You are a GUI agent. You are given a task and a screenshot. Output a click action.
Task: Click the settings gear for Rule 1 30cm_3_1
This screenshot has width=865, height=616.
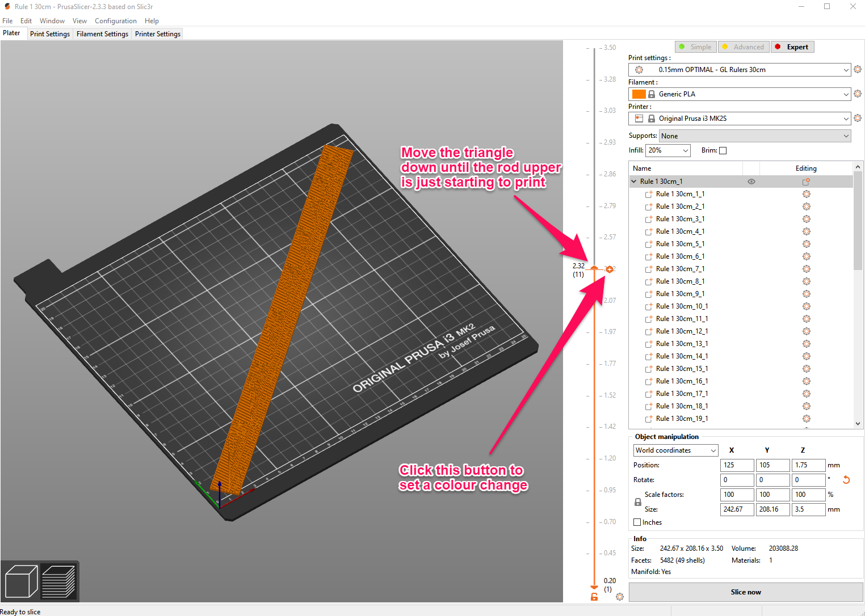(x=806, y=219)
